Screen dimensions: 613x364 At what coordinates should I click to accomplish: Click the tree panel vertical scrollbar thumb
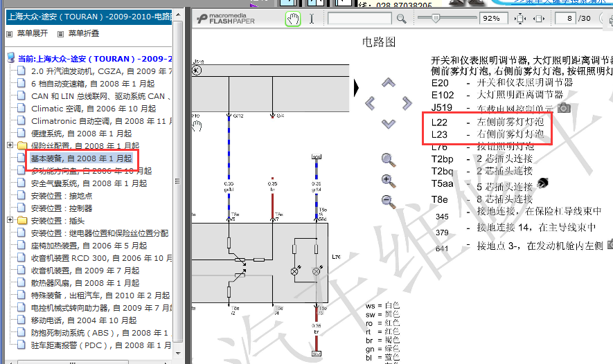click(178, 181)
